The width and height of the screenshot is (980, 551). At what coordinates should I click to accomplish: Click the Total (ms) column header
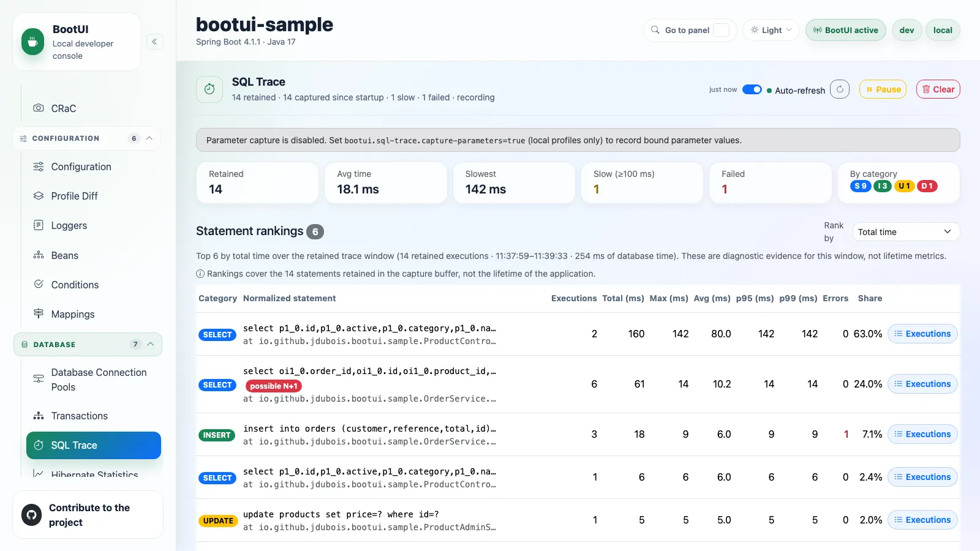tap(623, 298)
